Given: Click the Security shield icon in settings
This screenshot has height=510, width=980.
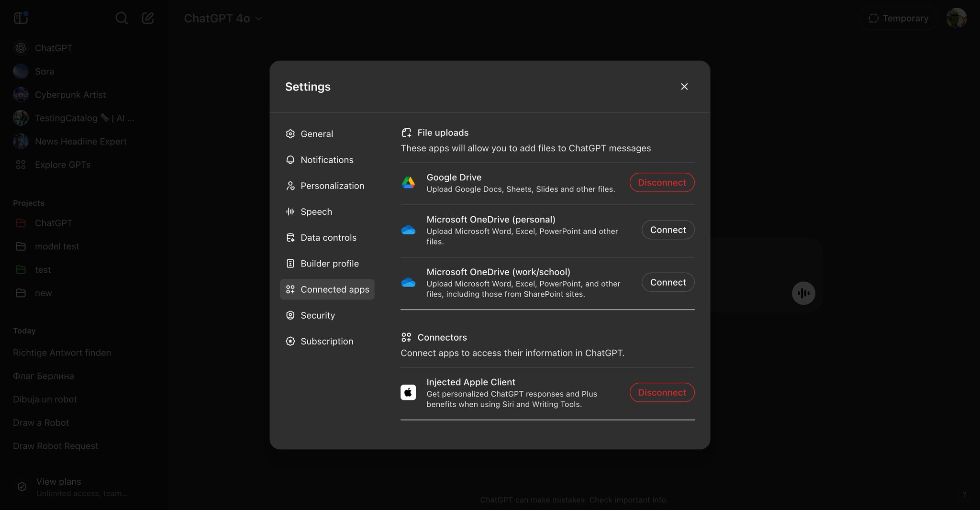Looking at the screenshot, I should (290, 315).
